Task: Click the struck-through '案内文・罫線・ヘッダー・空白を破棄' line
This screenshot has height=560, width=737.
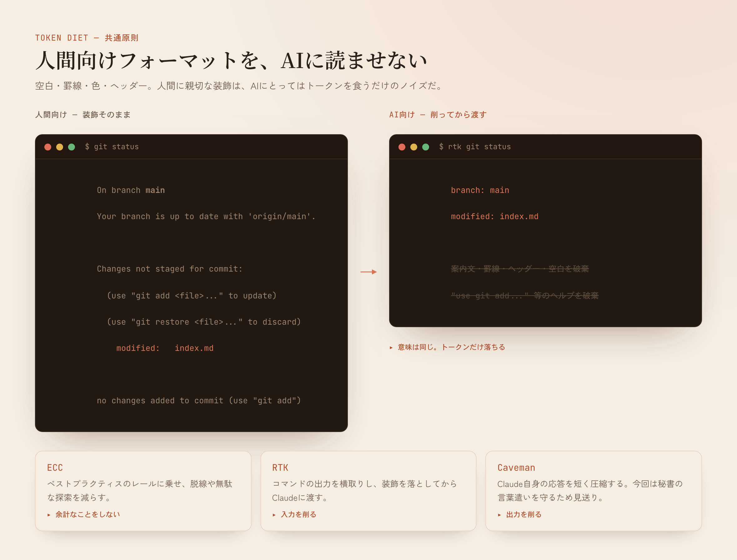Action: [520, 269]
